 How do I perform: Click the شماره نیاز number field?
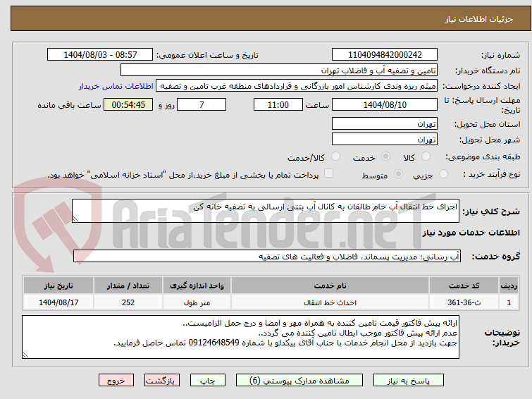pyautogui.click(x=385, y=55)
